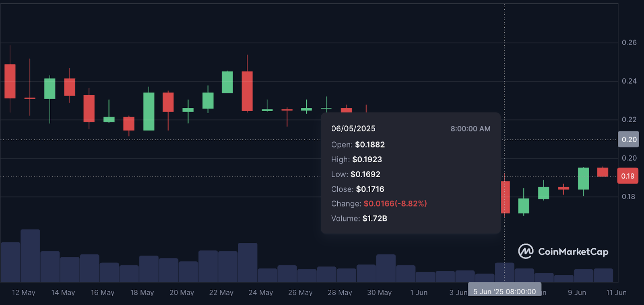Viewport: 644px width, 305px height.
Task: Click the 24 May date axis label
Action: pos(261,293)
